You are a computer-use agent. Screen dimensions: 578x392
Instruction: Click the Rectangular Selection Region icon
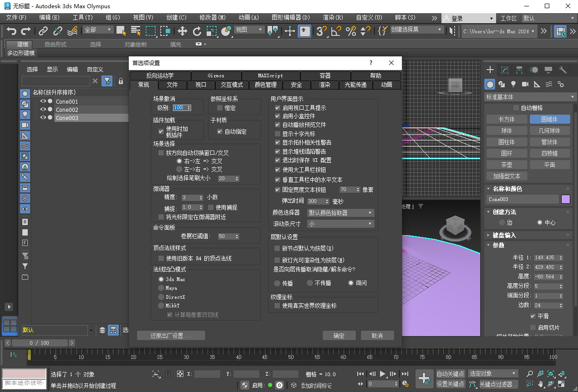[151, 31]
